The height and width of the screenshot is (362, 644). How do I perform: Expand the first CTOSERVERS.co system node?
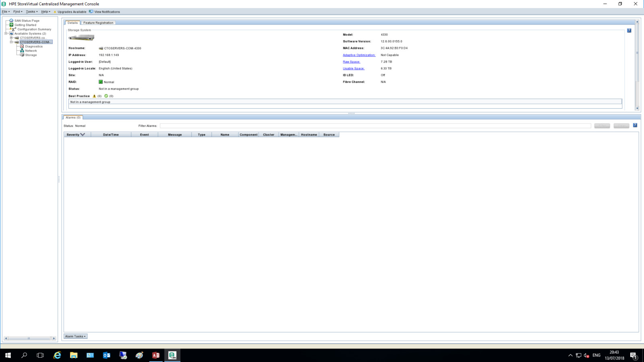11,38
